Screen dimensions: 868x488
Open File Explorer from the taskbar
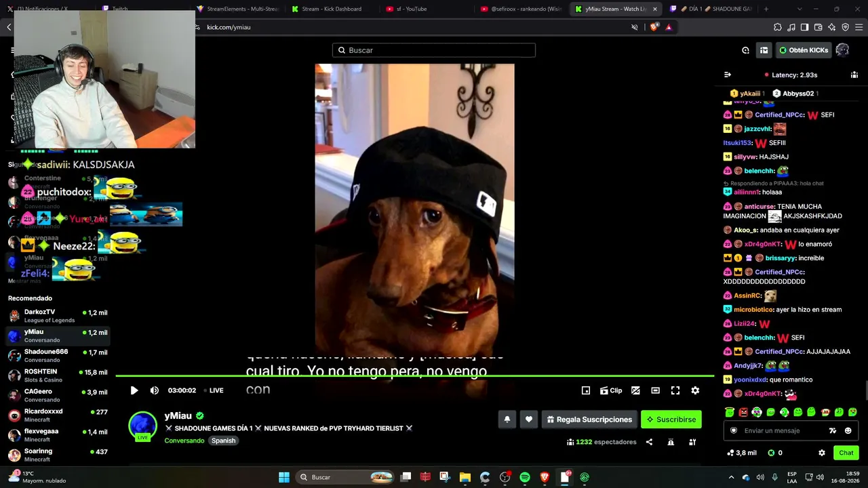(x=465, y=477)
